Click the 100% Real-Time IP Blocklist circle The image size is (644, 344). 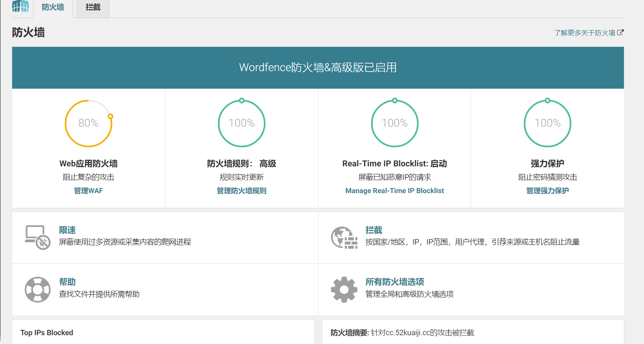(x=395, y=123)
